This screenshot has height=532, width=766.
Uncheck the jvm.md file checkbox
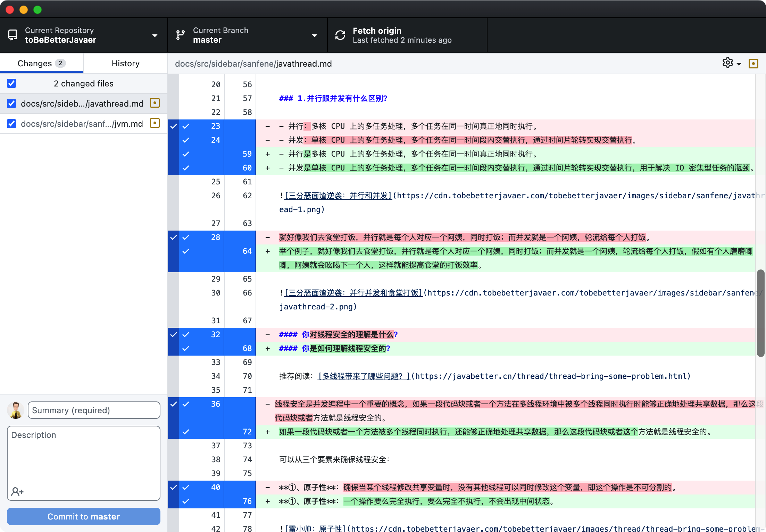click(x=11, y=123)
